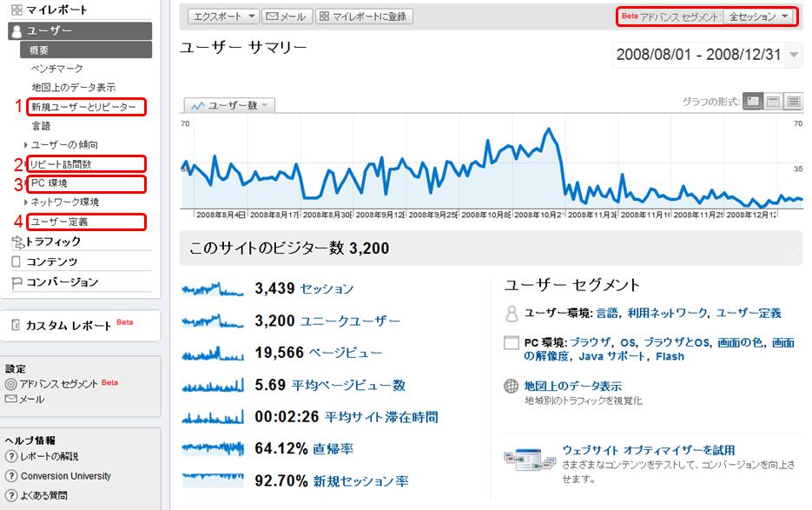Open the 利用ネットワーク segment link
The image size is (812, 510).
667,313
